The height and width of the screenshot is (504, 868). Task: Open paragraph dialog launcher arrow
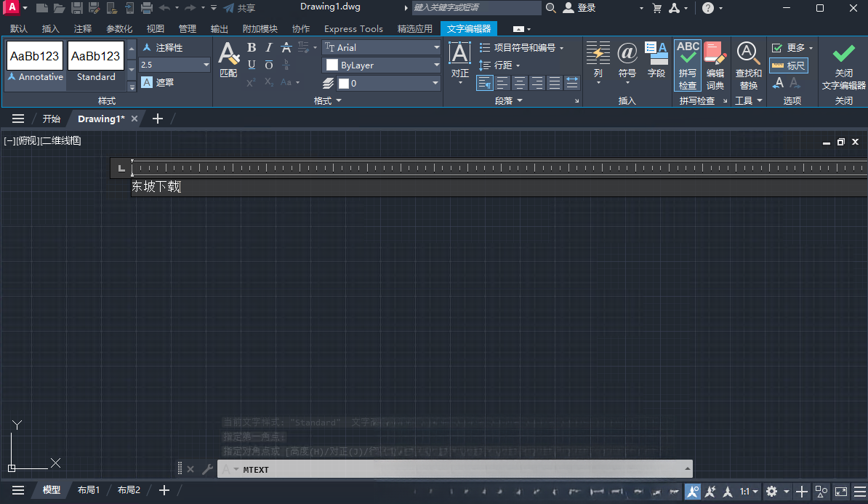[x=576, y=101]
